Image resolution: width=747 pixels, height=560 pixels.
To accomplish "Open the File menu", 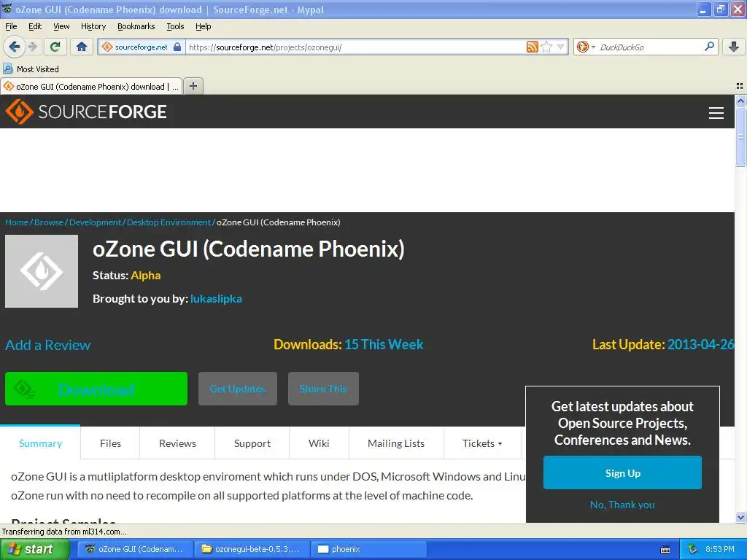I will coord(11,26).
